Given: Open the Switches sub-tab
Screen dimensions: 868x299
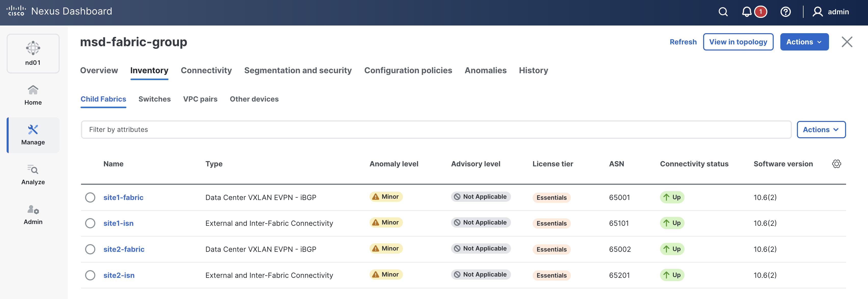Looking at the screenshot, I should pos(154,99).
